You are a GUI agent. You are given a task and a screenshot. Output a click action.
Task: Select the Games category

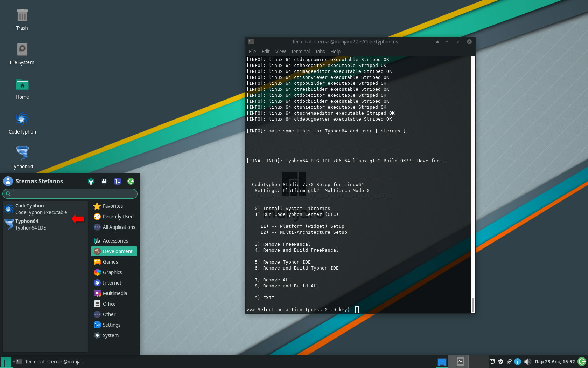click(x=114, y=262)
